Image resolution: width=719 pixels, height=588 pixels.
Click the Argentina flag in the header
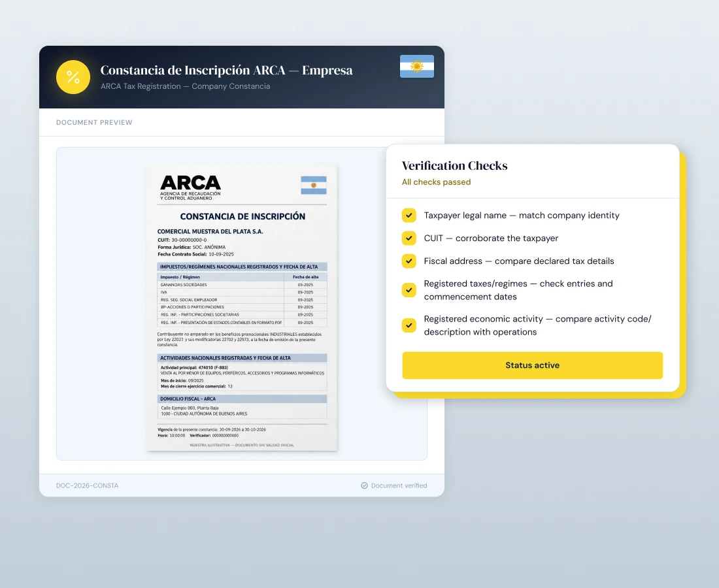tap(417, 67)
